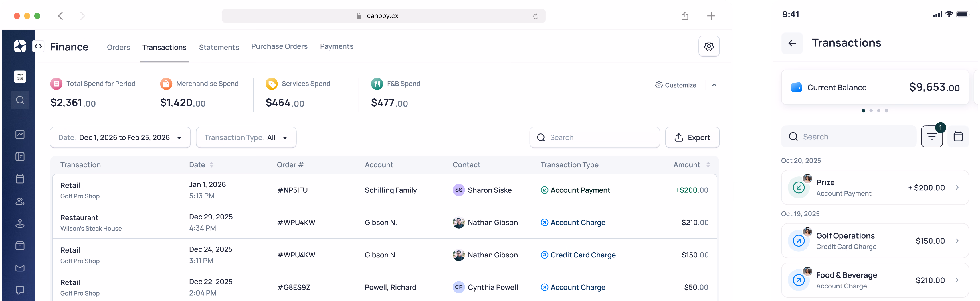Click the Customize button

[x=676, y=85]
